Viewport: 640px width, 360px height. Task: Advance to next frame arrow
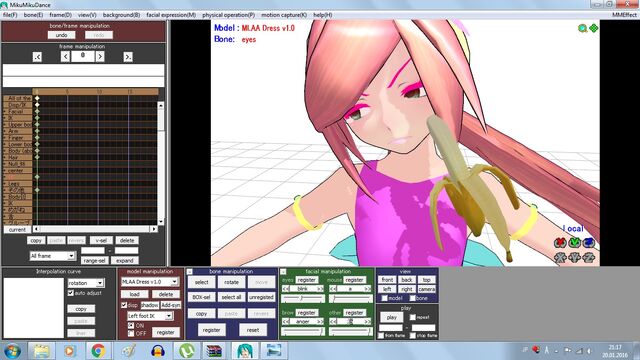click(x=100, y=57)
